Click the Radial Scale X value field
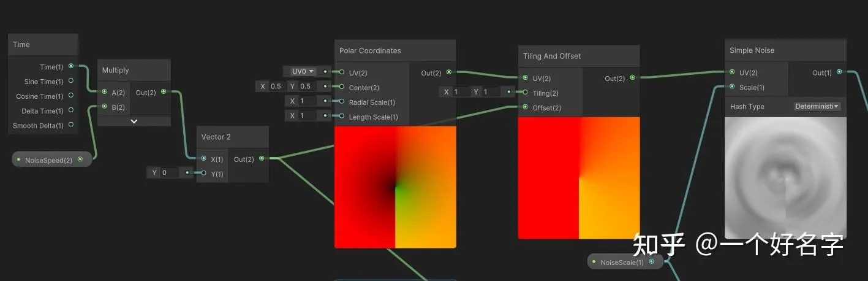Image resolution: width=868 pixels, height=281 pixels. (x=308, y=101)
